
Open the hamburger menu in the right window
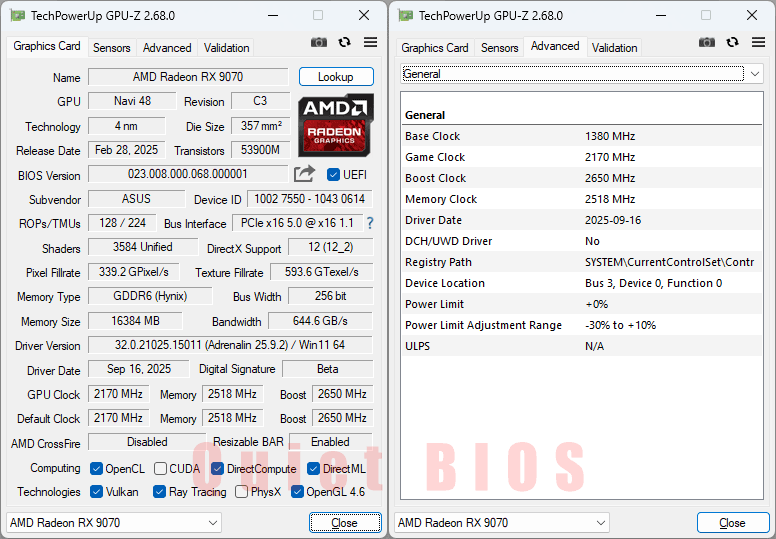coord(758,42)
